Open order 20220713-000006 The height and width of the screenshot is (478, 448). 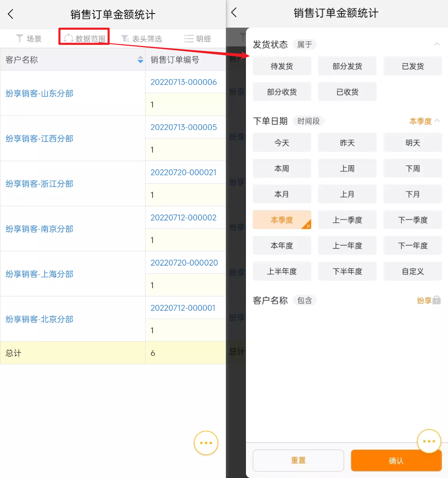click(x=184, y=82)
